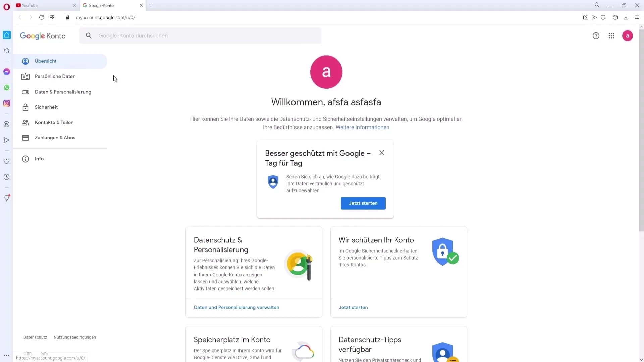The image size is (644, 362).
Task: Click Jetzt starten button in popup
Action: [363, 203]
